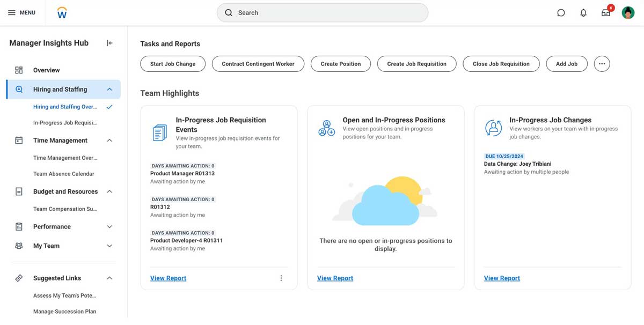Click the Create Job Requisition button

[x=416, y=64]
